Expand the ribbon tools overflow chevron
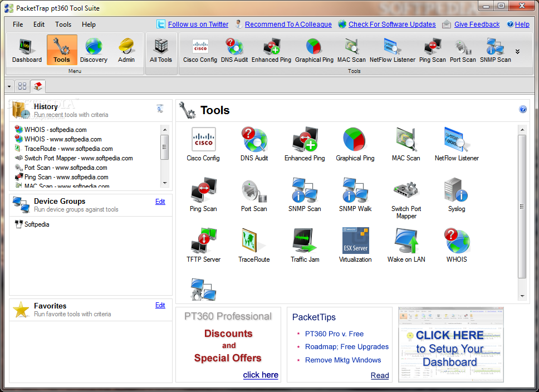The height and width of the screenshot is (392, 539). tap(517, 52)
